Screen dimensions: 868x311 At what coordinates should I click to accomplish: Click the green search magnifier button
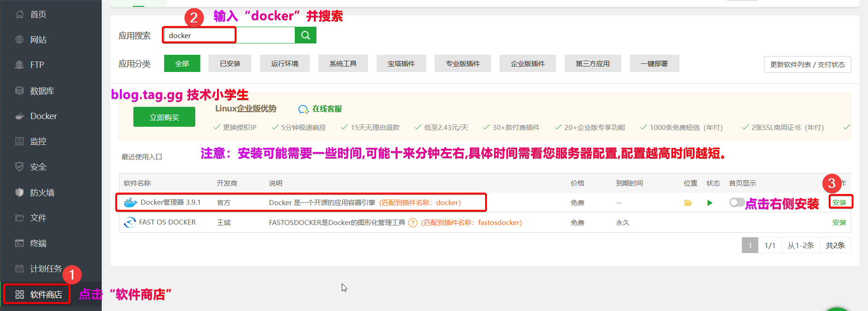[305, 35]
